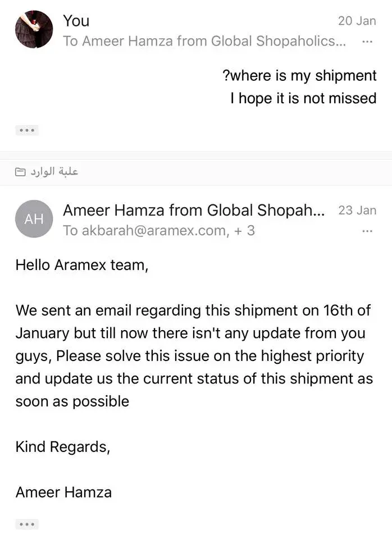Click the akbarah@aramex.com recipient address
The image size is (392, 539).
152,230
